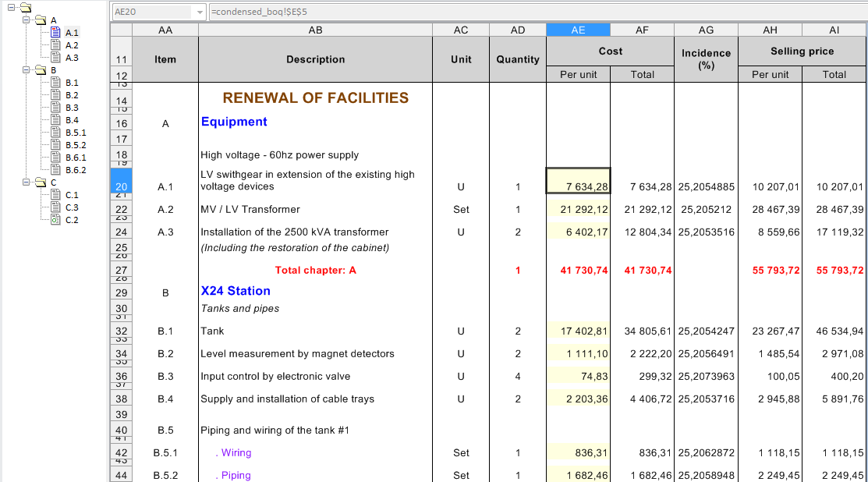Click the B.5.1 document icon in tree
868x482 pixels.
[x=55, y=133]
